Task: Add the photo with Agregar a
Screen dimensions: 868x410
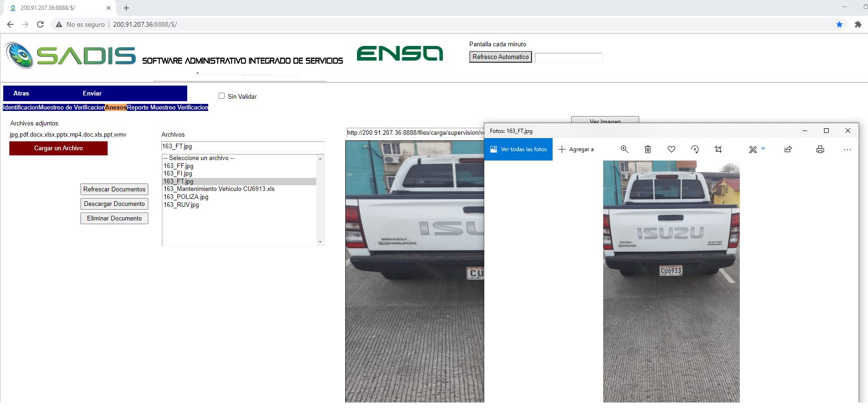Action: tap(576, 149)
